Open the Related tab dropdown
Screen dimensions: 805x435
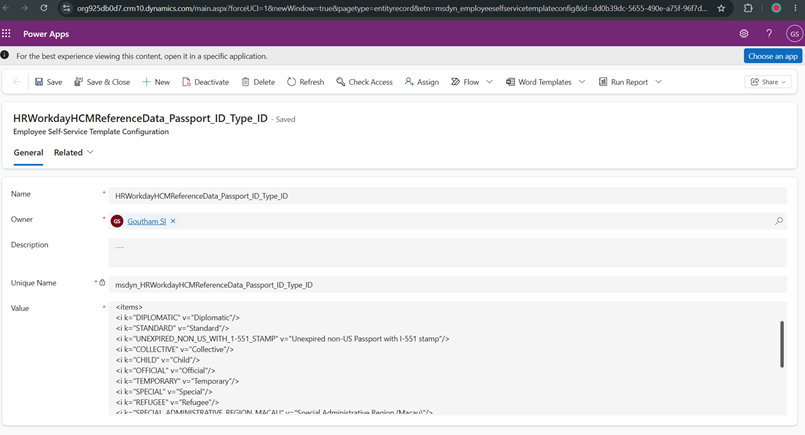[x=73, y=153]
